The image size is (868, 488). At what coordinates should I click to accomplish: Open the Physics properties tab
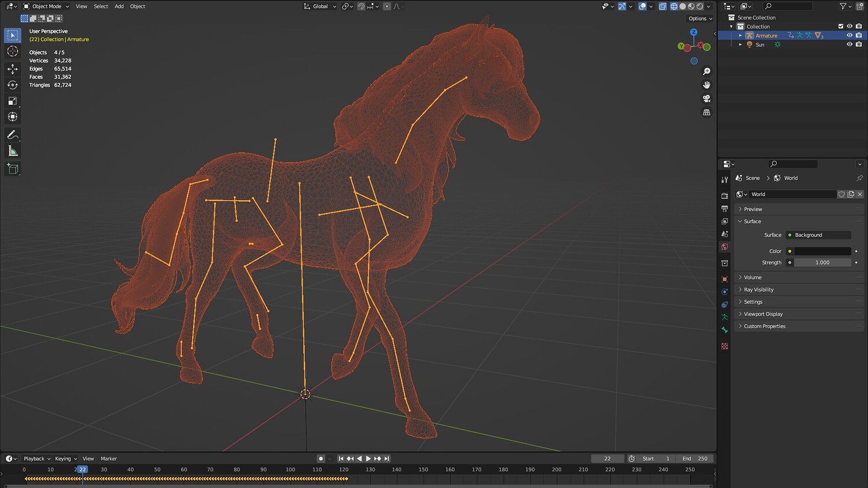coord(724,292)
